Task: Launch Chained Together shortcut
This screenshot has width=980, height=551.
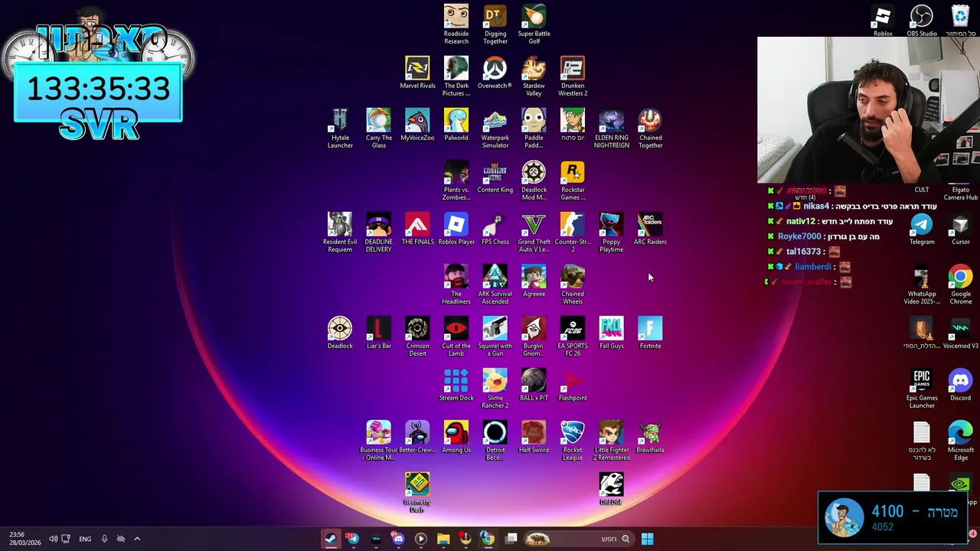Action: tap(650, 128)
